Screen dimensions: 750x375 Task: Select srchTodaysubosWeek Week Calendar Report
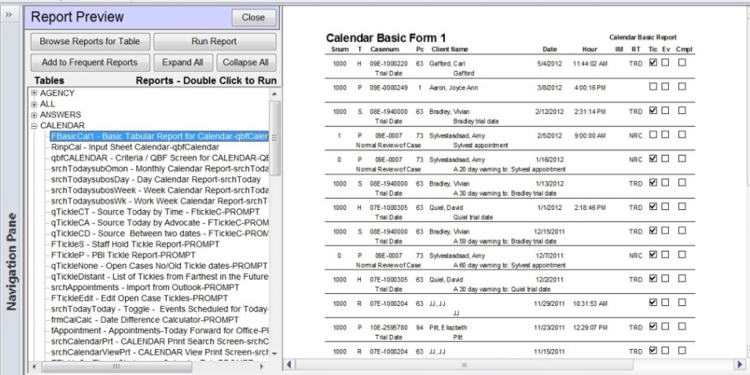click(159, 190)
